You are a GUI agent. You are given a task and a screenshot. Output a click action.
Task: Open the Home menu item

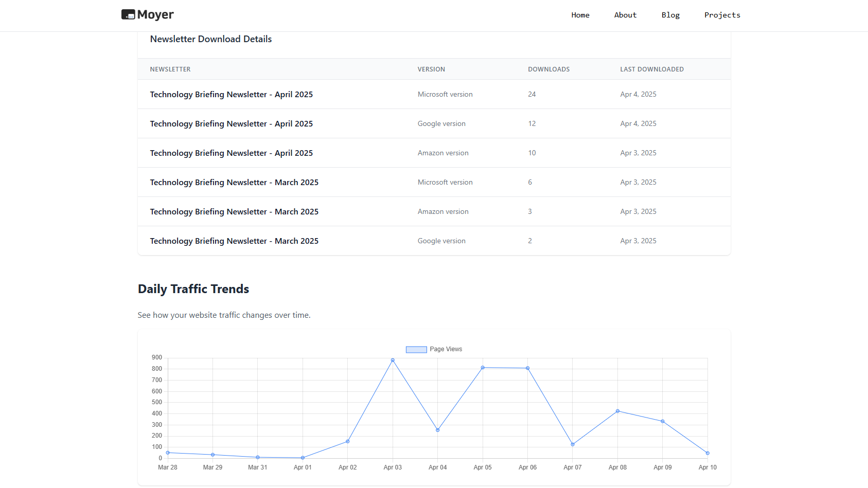[580, 15]
